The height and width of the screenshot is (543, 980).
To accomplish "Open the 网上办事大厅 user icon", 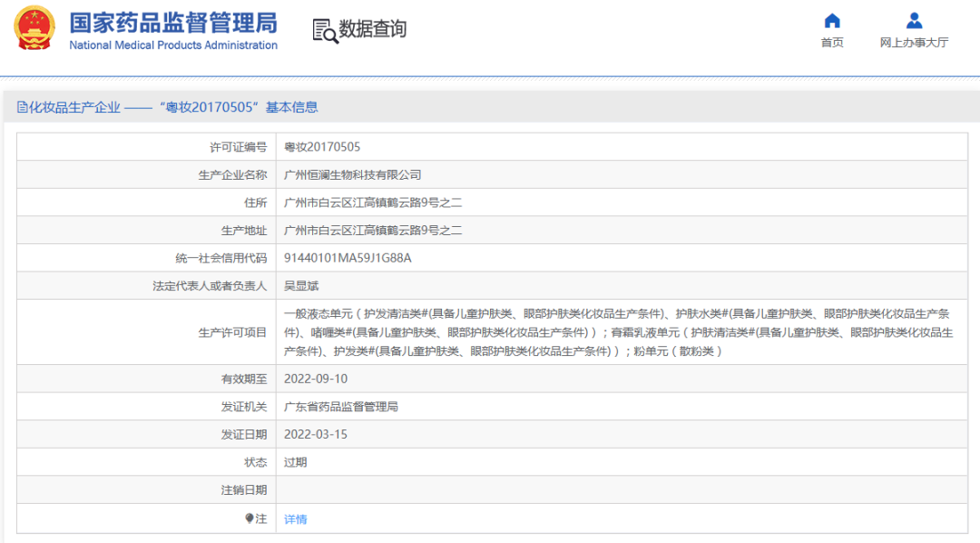I will pyautogui.click(x=914, y=21).
